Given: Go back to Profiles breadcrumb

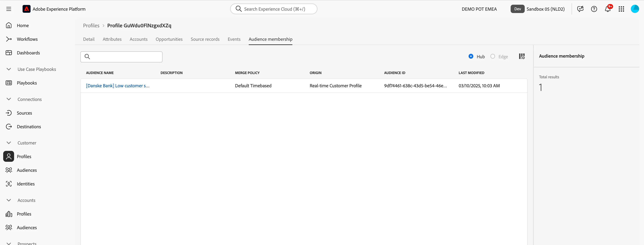Looking at the screenshot, I should [x=91, y=25].
